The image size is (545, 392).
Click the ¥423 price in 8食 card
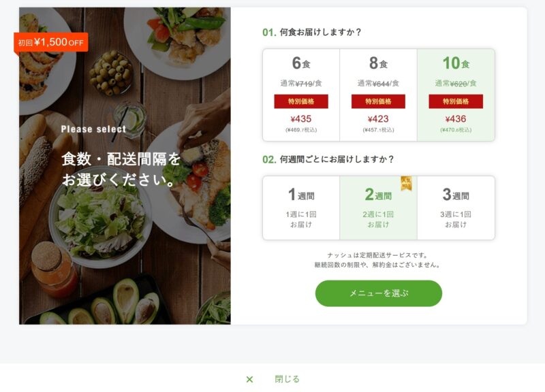click(378, 118)
